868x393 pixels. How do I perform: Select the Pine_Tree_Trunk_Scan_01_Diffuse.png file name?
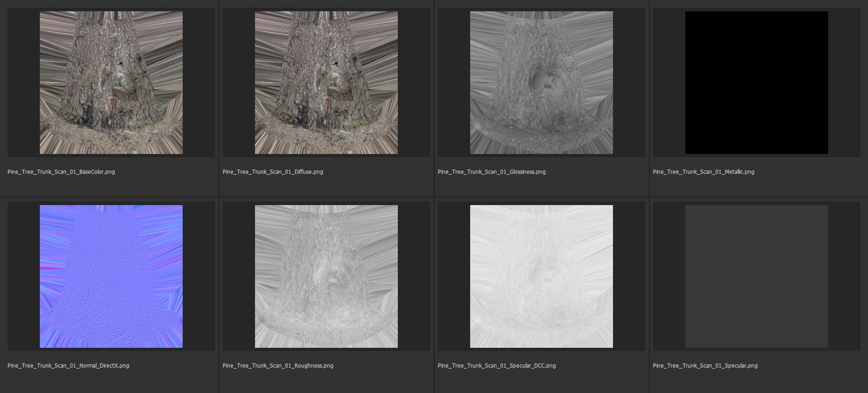pos(273,172)
